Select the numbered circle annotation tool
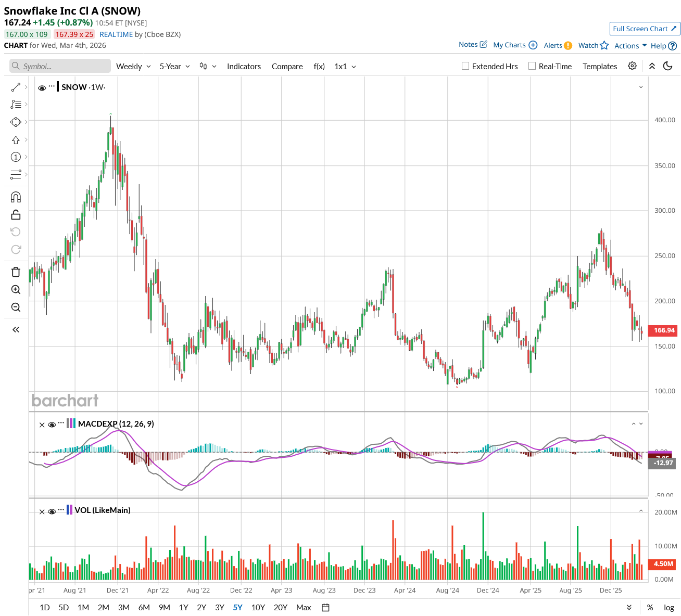The height and width of the screenshot is (616, 681). point(16,157)
